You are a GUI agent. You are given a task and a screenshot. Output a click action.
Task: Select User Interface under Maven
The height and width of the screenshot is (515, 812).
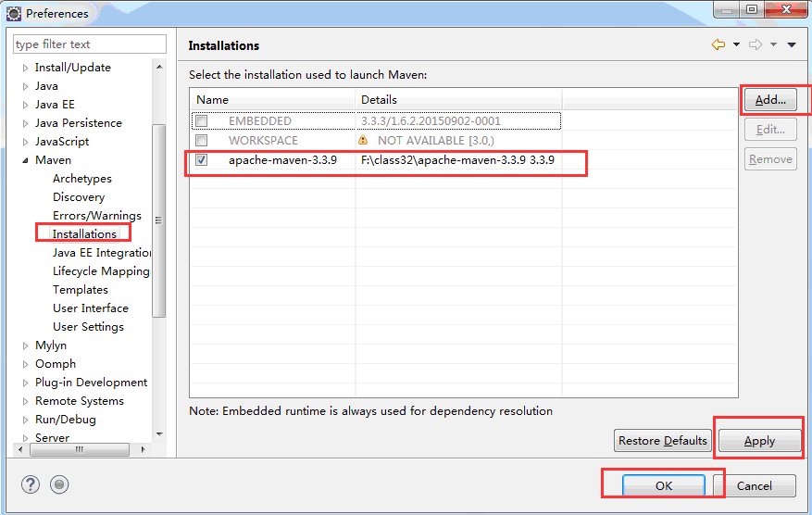coord(91,308)
